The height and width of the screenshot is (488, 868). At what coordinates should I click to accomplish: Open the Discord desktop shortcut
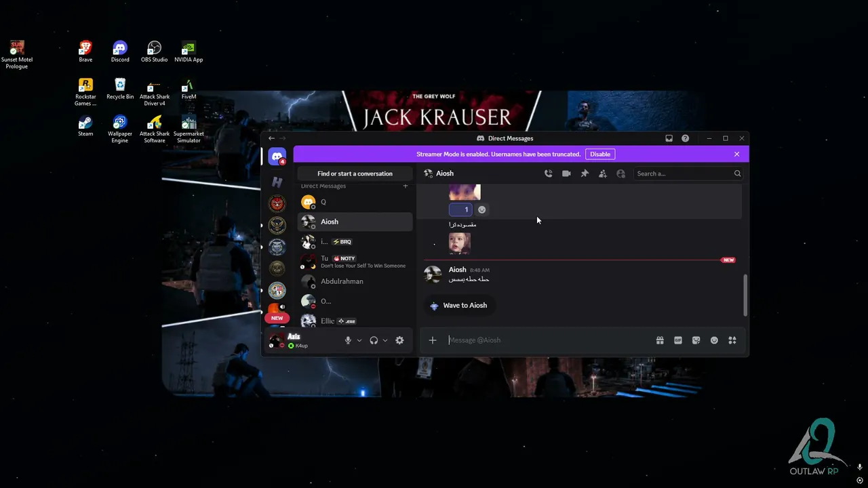[x=120, y=52]
